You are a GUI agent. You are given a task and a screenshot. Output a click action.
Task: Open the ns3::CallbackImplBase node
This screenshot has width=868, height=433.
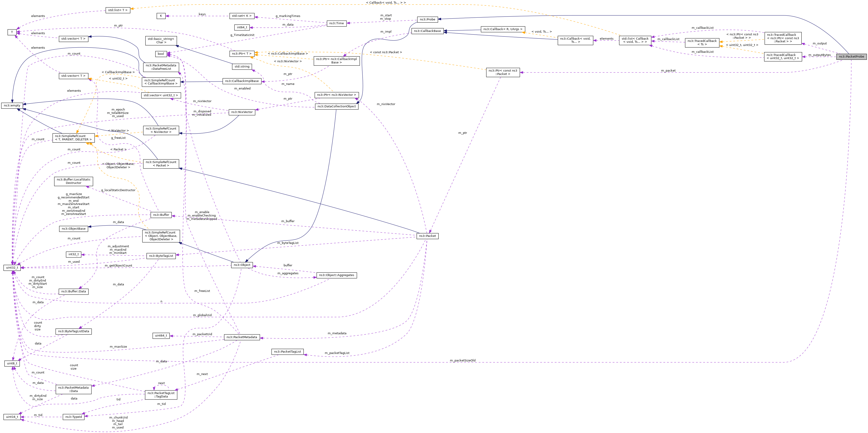pos(242,81)
